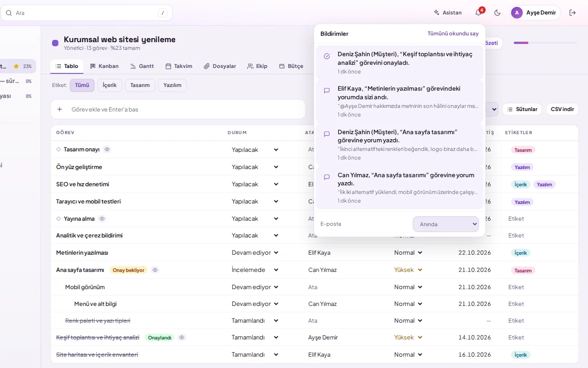The height and width of the screenshot is (368, 588).
Task: Toggle watch eye on Yayına alma
Action: coord(102,218)
